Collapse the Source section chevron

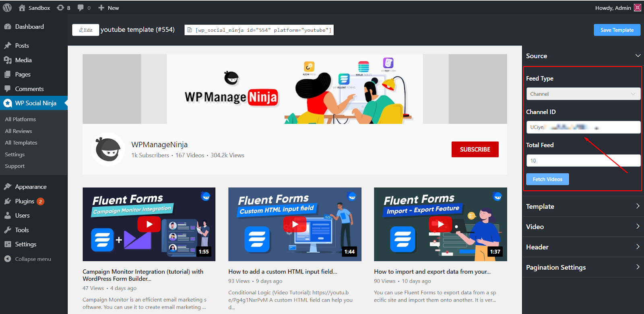638,55
